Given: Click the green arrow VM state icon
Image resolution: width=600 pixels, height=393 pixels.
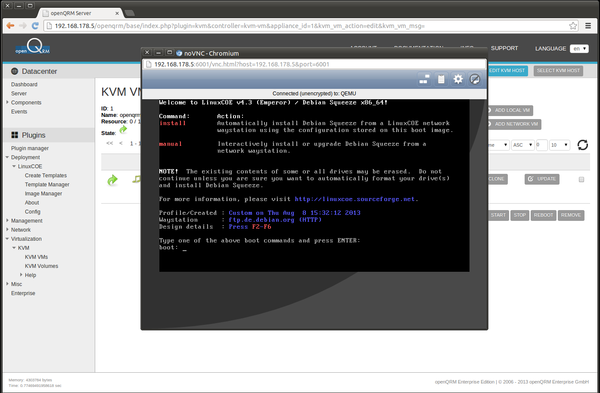Looking at the screenshot, I should [112, 180].
